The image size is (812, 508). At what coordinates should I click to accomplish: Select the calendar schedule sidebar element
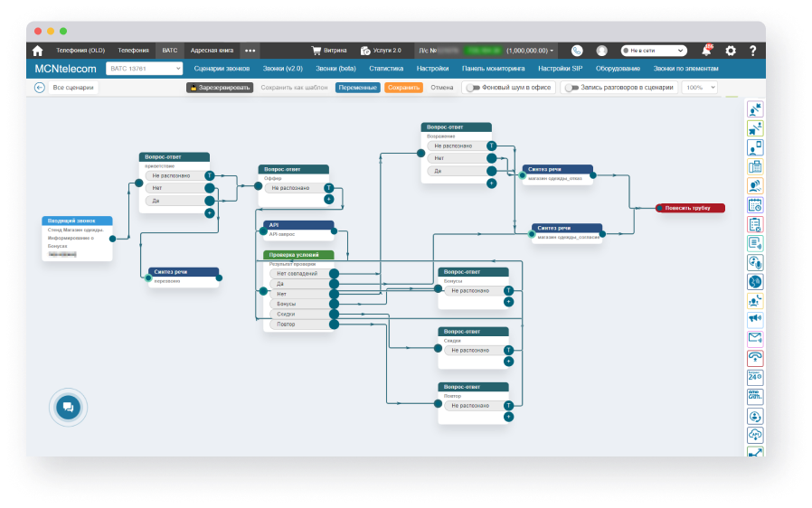(755, 205)
